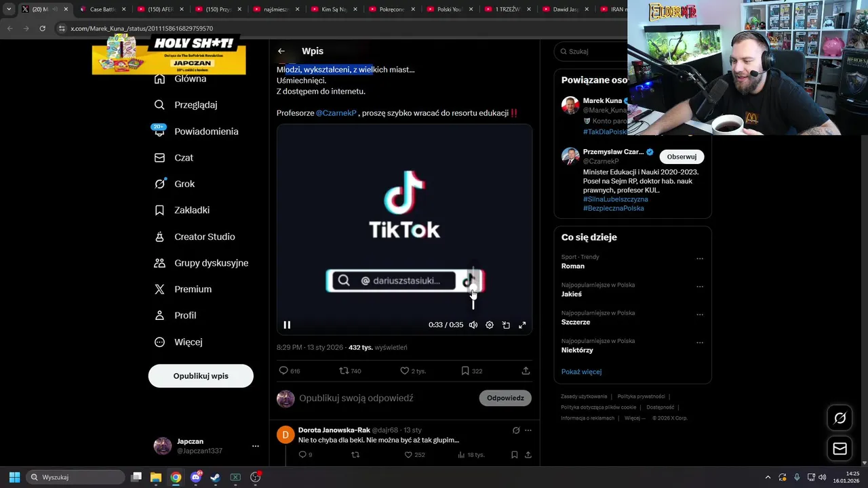
Task: Open more options on Dorota's reply
Action: point(528,430)
